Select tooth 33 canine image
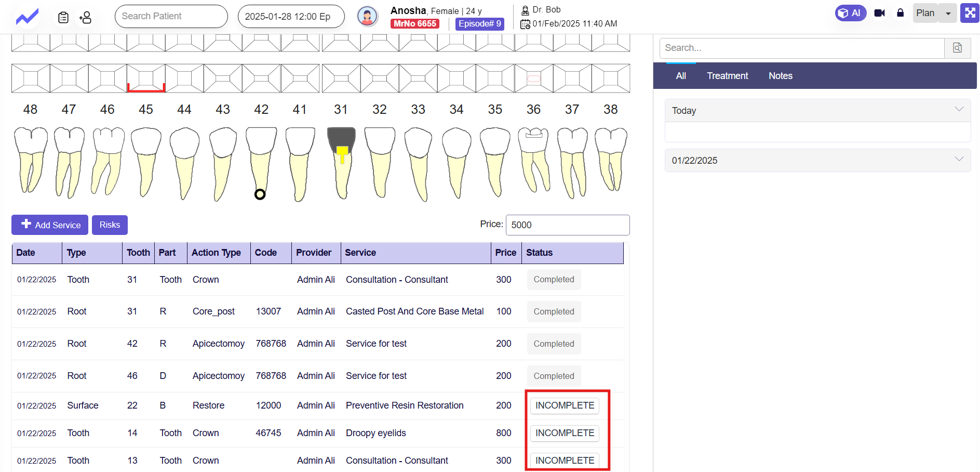The height and width of the screenshot is (472, 980). (x=418, y=164)
